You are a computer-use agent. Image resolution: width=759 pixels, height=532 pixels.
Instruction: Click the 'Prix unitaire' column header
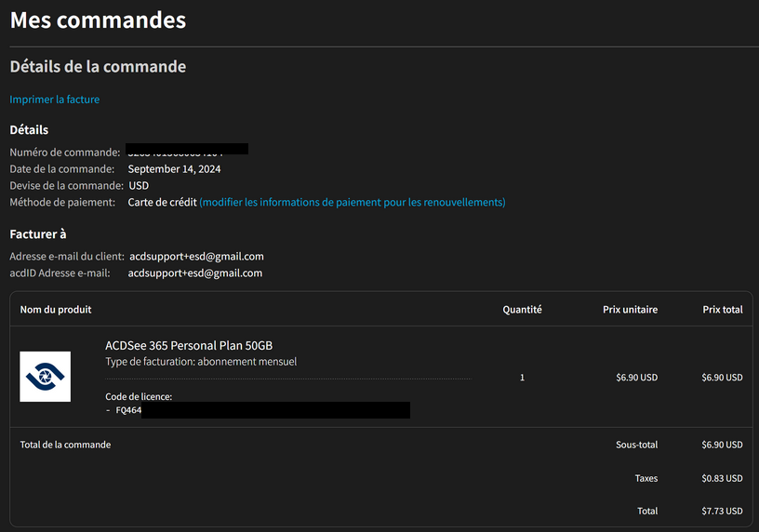coord(631,310)
